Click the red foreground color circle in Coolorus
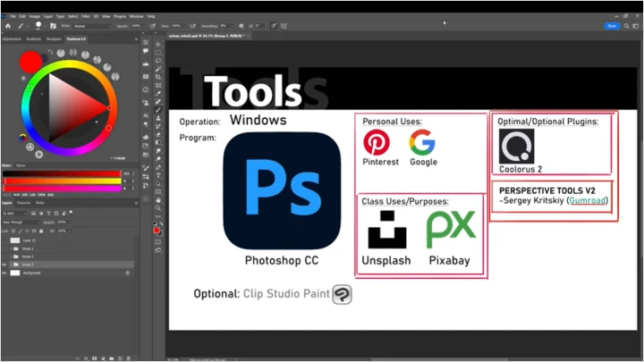Screen dimensions: 644x362 click(30, 62)
